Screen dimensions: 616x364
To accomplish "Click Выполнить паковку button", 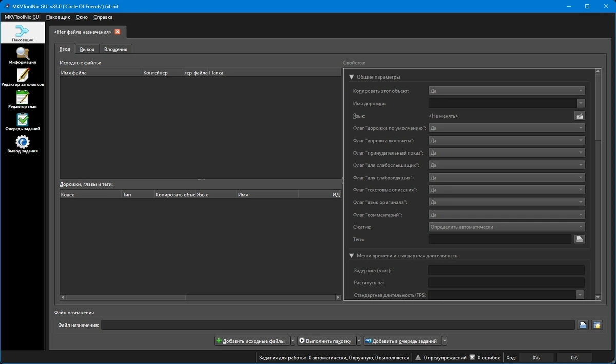I will click(x=326, y=341).
